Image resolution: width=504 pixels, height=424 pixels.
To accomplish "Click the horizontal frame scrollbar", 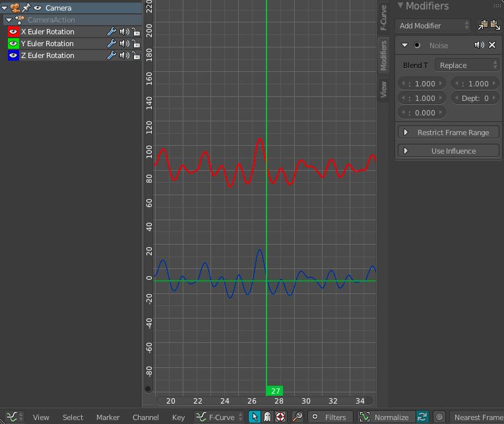I will click(265, 400).
